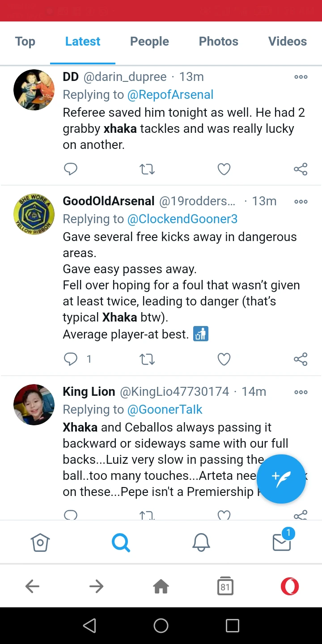This screenshot has height=644, width=322.
Task: Open browser tabs counter showing 81
Action: coord(225,586)
